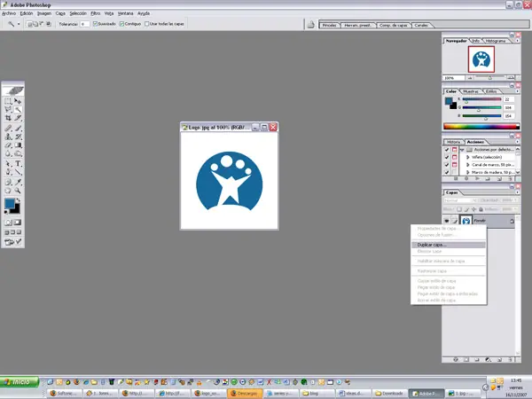This screenshot has width=532, height=399.
Task: Toggle dialog box for Viñeta action
Action: pyautogui.click(x=454, y=157)
